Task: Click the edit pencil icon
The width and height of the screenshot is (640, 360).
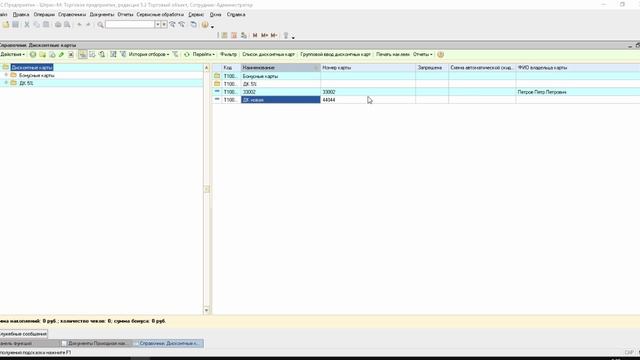Action: tap(61, 54)
